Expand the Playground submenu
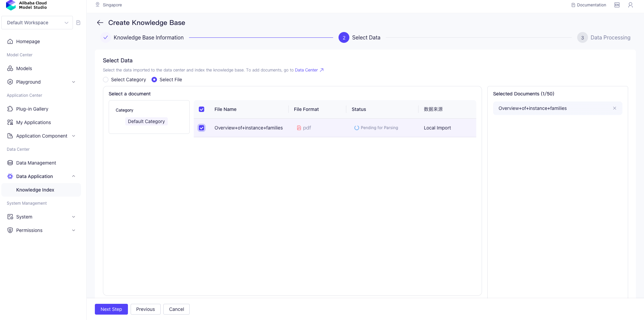The width and height of the screenshot is (644, 320). pyautogui.click(x=74, y=82)
